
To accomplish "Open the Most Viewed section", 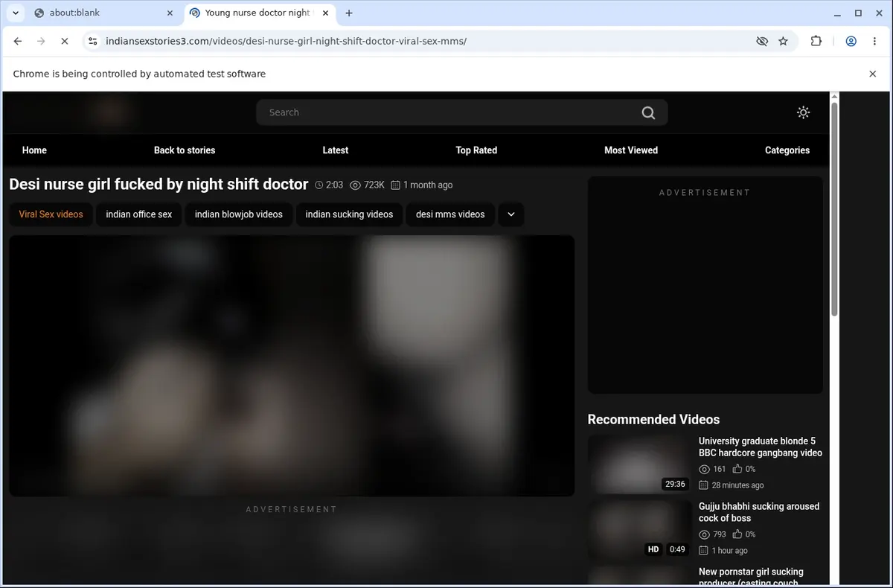I will 631,150.
